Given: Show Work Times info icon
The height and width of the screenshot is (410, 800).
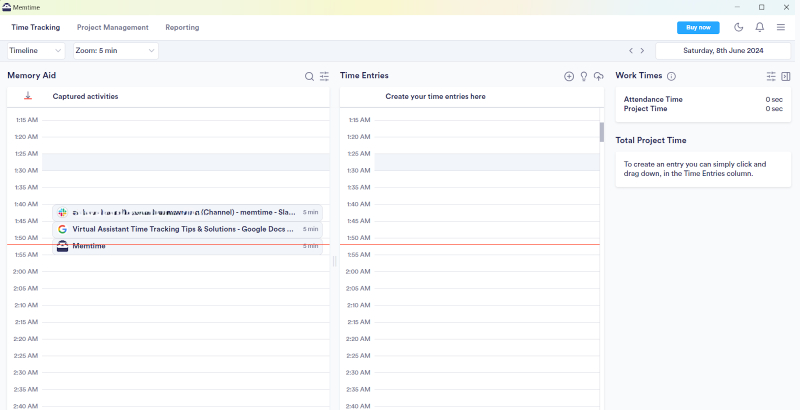Looking at the screenshot, I should [x=671, y=76].
